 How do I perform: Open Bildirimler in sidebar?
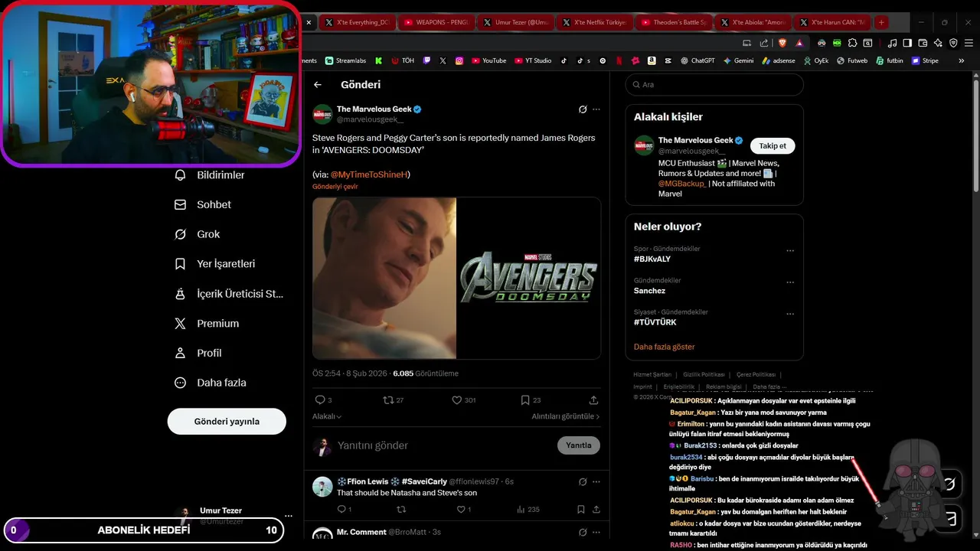(210, 175)
